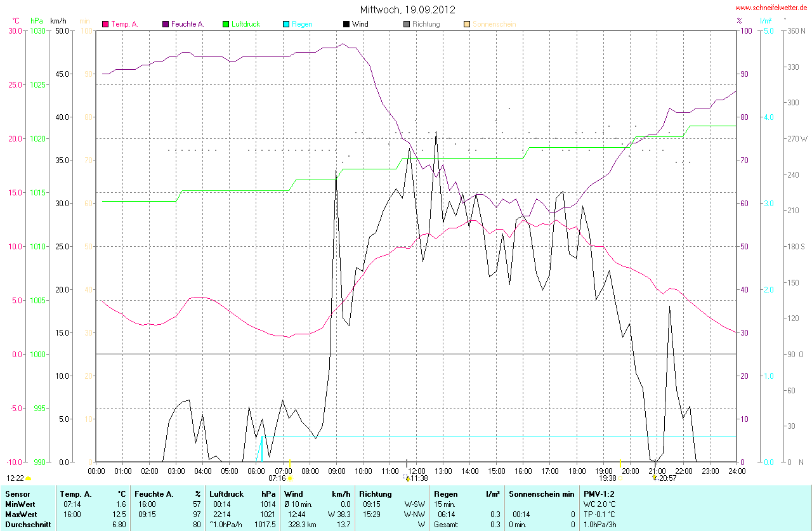Click the 12:44 maximum wind time
The width and height of the screenshot is (812, 531).
(297, 515)
